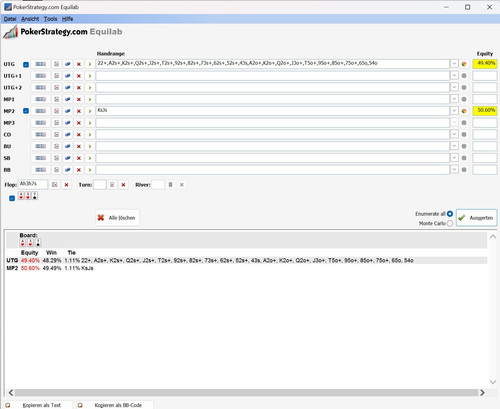The image size is (500, 409).
Task: Open flop card selector icon
Action: 55,185
